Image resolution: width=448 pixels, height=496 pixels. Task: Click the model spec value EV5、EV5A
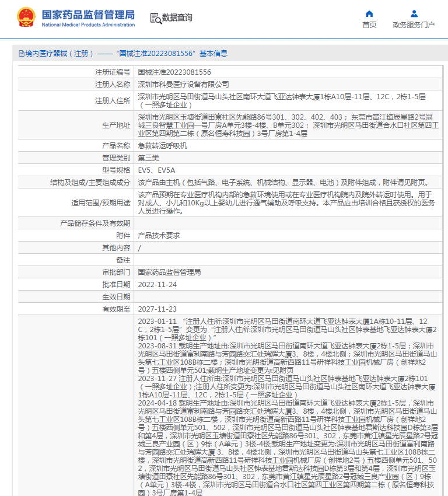click(156, 170)
